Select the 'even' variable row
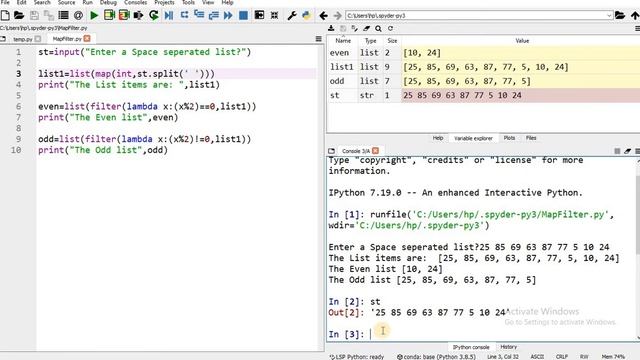 [x=484, y=53]
